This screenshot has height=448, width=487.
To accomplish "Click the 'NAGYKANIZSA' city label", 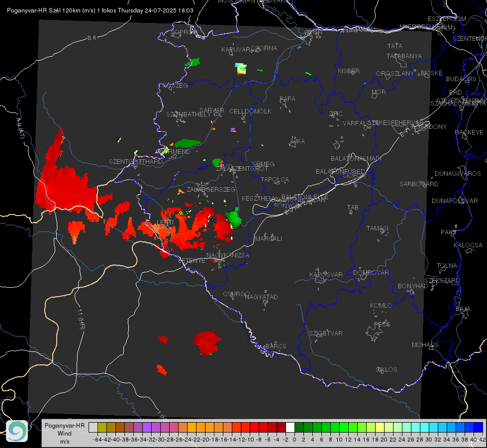I will point(228,255).
